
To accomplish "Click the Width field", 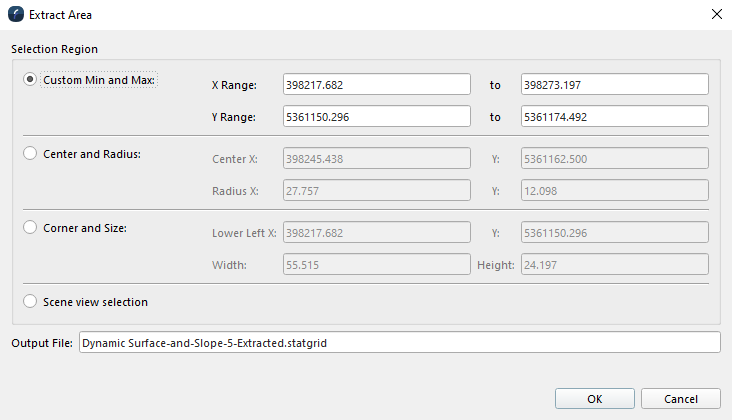I will pos(376,264).
